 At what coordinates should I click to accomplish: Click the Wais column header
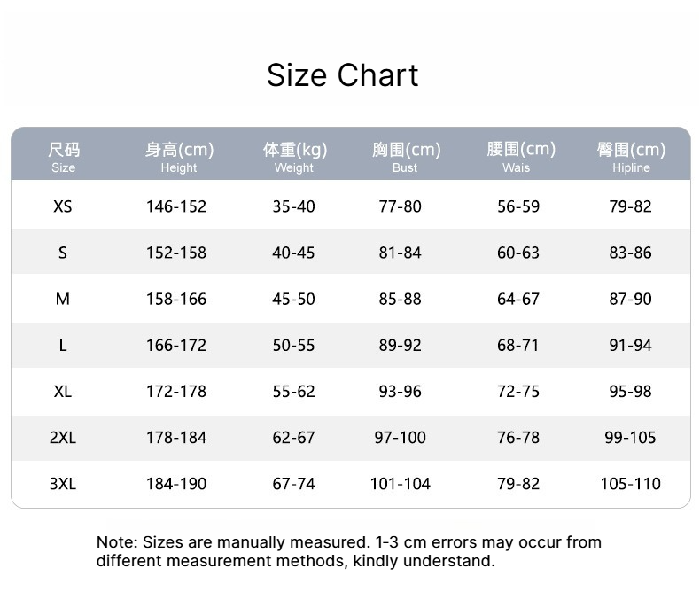pyautogui.click(x=521, y=157)
